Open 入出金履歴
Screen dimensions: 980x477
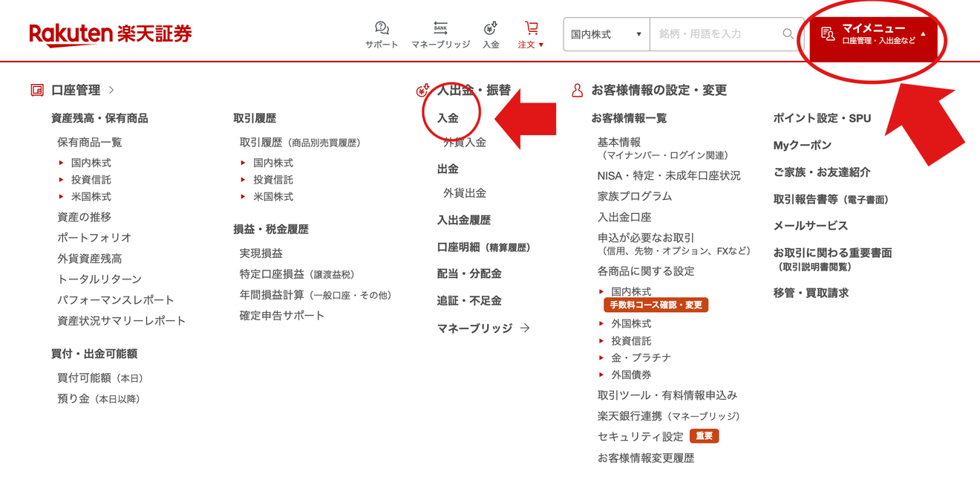[x=464, y=220]
